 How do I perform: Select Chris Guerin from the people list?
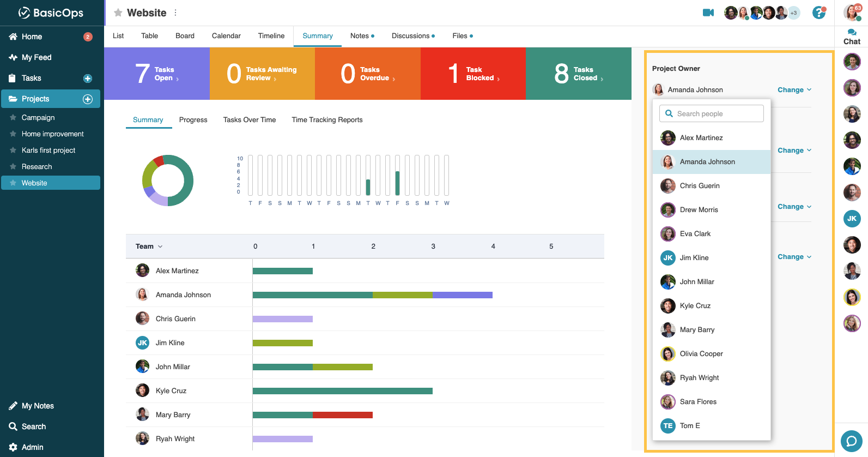[700, 186]
